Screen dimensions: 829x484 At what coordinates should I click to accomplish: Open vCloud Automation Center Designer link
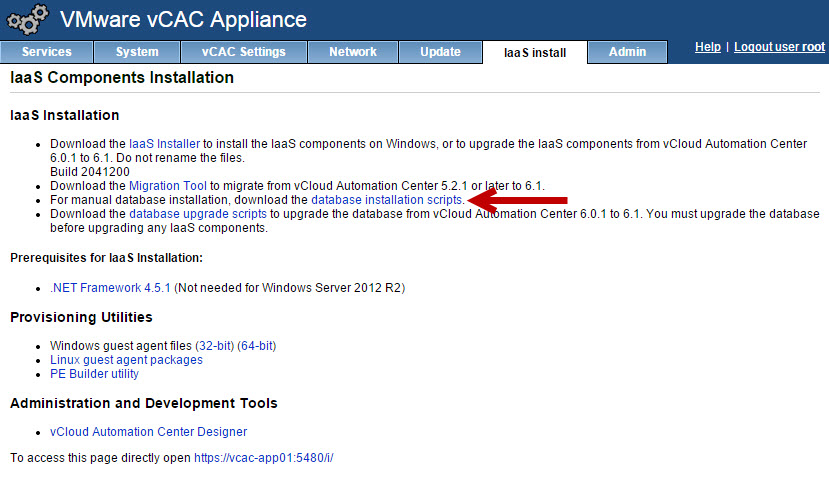pyautogui.click(x=148, y=432)
